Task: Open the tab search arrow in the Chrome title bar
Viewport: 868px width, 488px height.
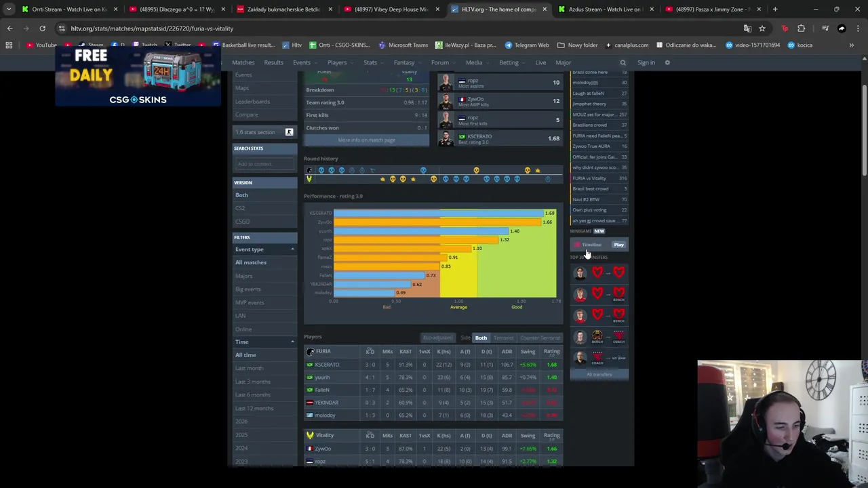Action: pos(9,9)
